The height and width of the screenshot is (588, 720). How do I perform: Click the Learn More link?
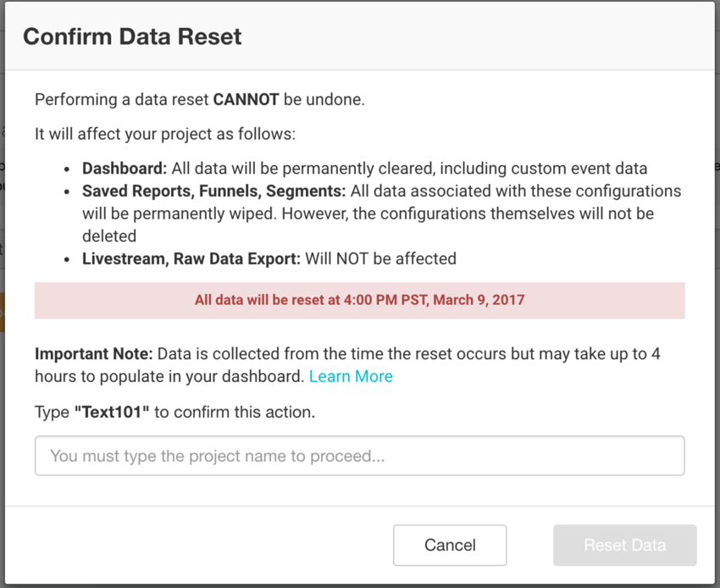(351, 375)
